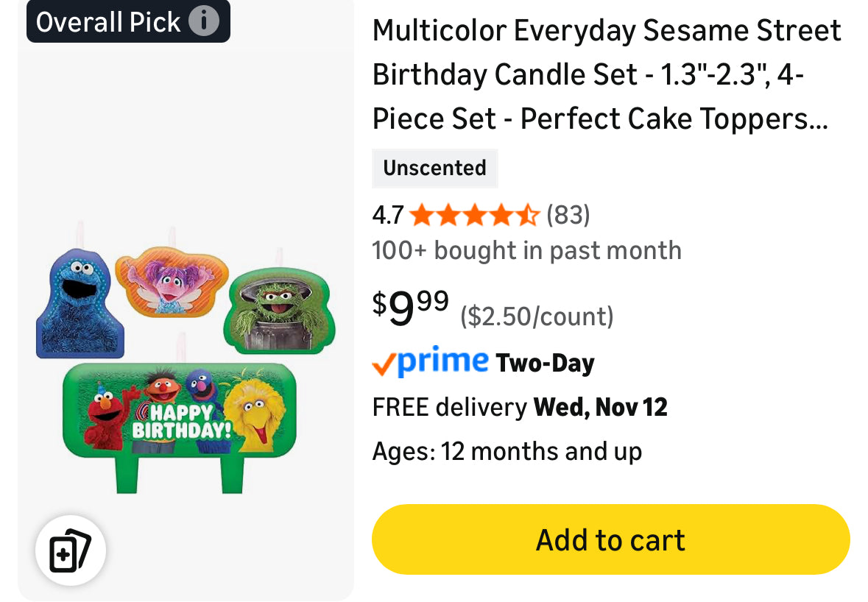The image size is (868, 602).
Task: Click the Two-Day shipping label
Action: coord(545,363)
